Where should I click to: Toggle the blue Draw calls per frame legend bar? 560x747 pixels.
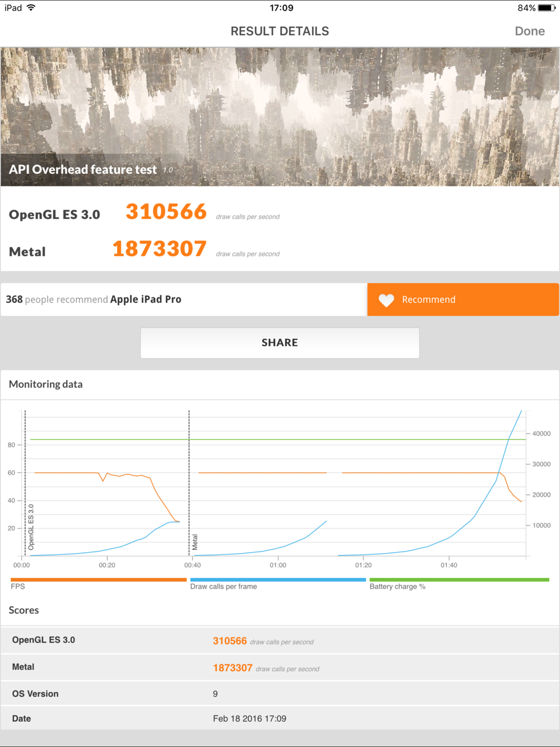click(x=278, y=580)
